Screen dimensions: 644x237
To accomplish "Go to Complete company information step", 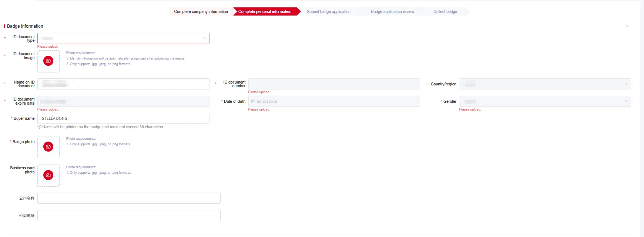I will pos(201,11).
